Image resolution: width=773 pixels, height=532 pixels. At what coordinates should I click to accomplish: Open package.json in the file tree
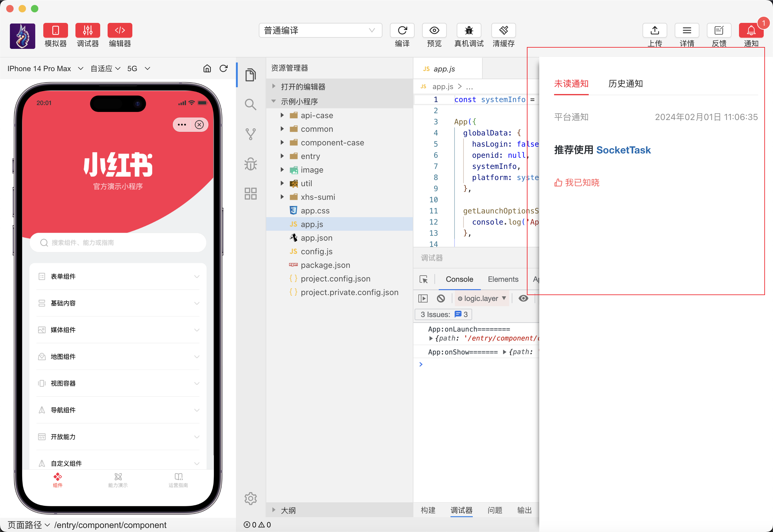tap(340, 265)
